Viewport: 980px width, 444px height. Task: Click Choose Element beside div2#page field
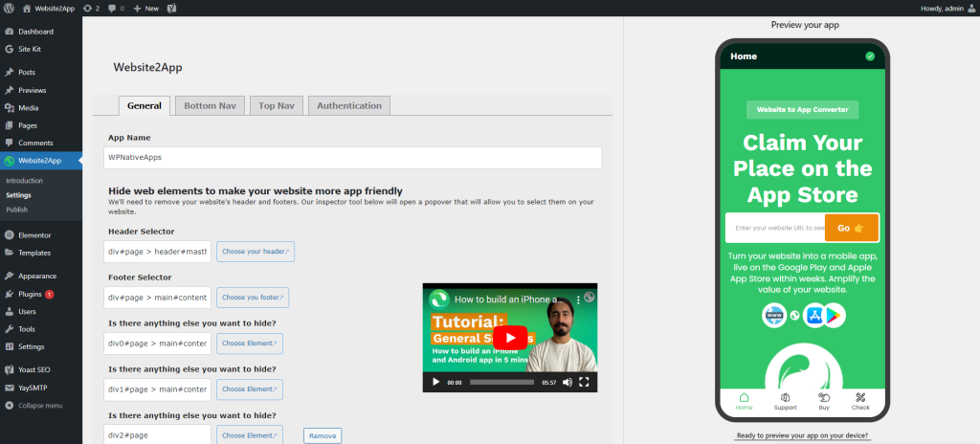(250, 435)
